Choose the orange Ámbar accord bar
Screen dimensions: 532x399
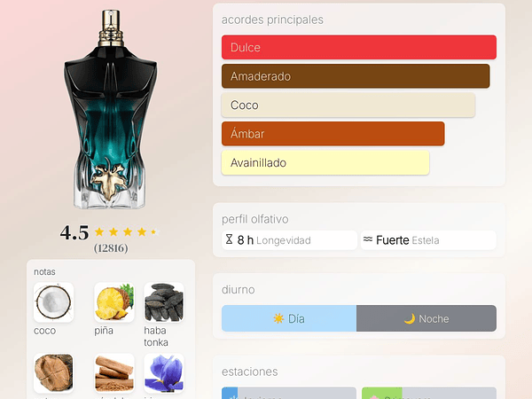click(333, 134)
